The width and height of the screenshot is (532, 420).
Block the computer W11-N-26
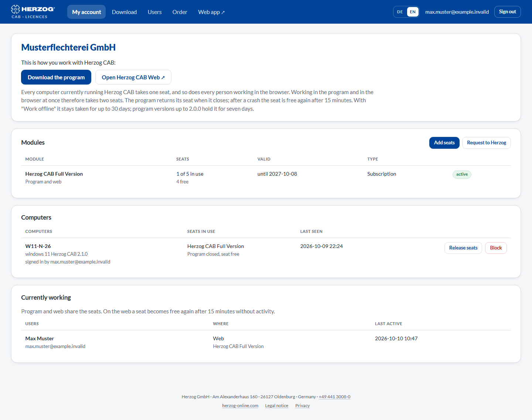pos(496,248)
